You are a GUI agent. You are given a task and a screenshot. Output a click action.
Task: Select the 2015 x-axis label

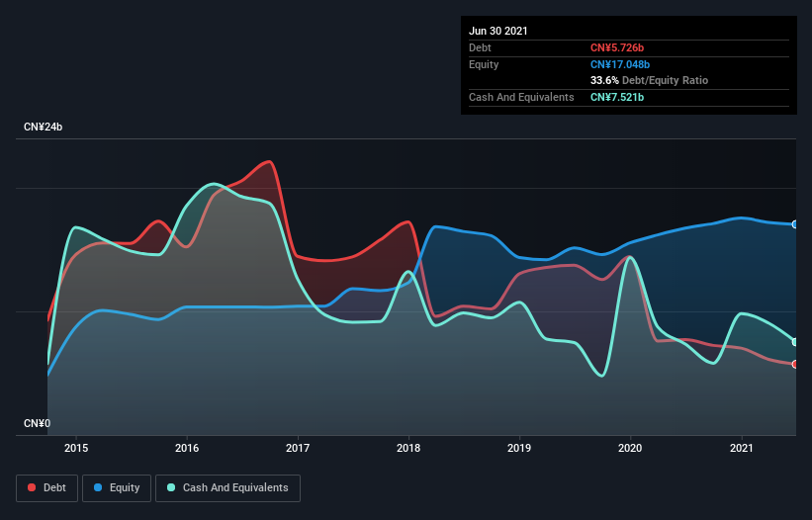click(76, 448)
